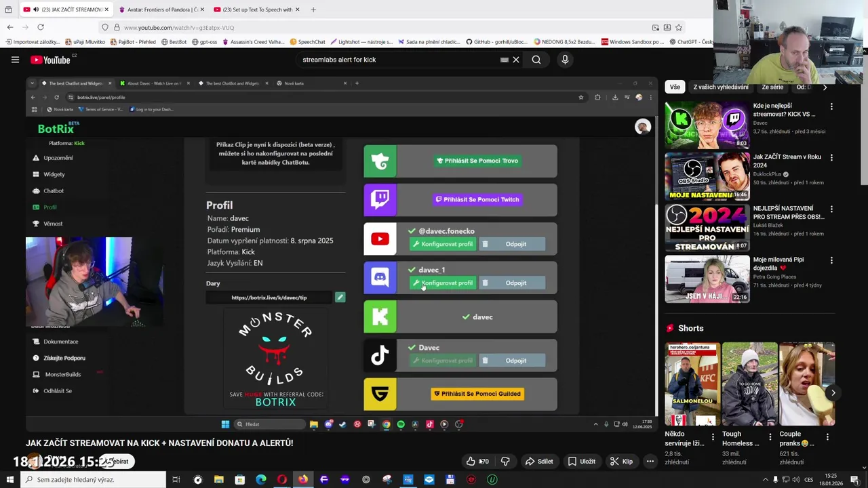Open options menu for 'Moje milovaná Pipi' video

click(x=831, y=260)
